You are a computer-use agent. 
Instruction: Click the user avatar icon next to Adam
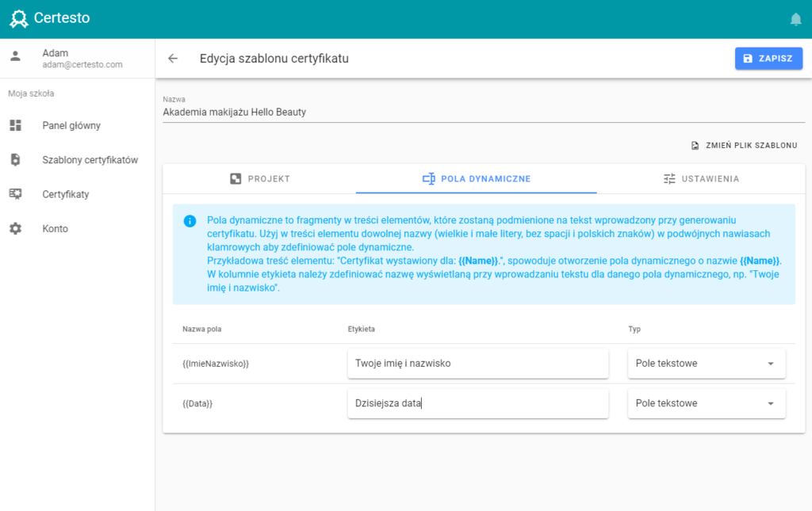click(16, 56)
